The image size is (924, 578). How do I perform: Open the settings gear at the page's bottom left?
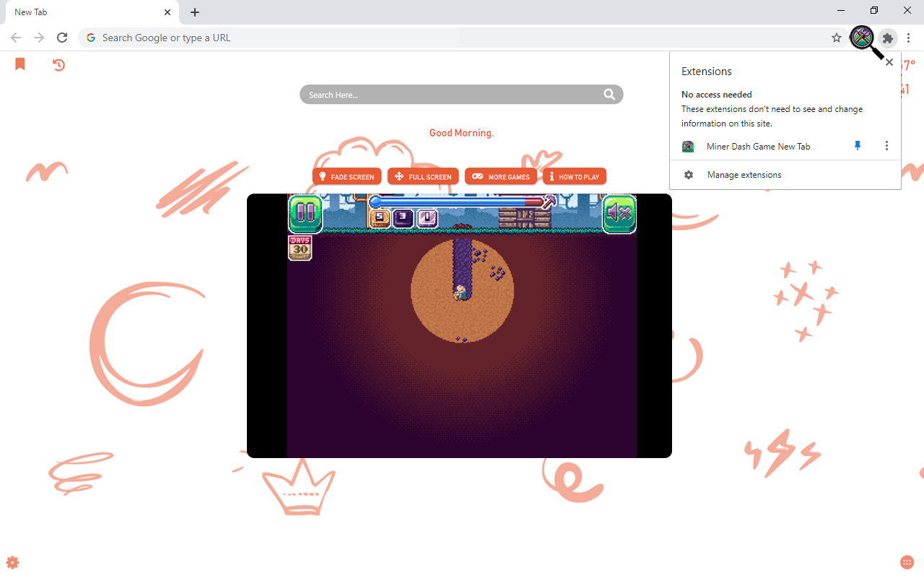(x=12, y=563)
